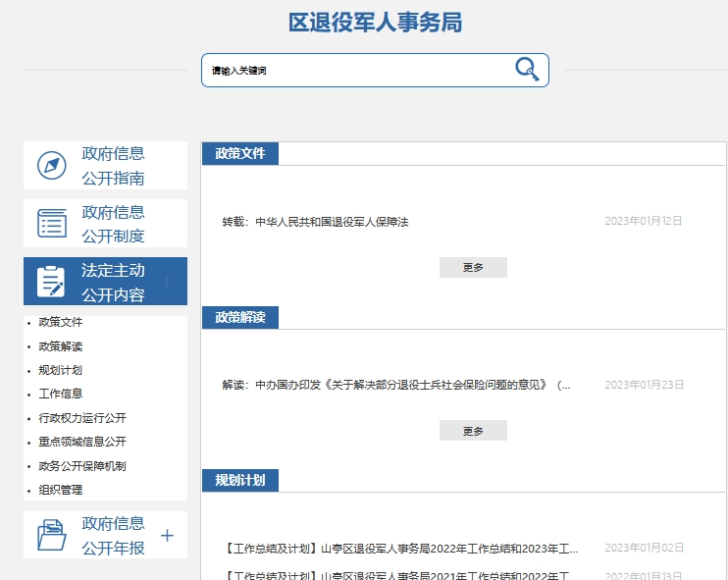728x580 pixels.
Task: Open 政务公开保障机制 in the sidebar
Action: pos(82,466)
